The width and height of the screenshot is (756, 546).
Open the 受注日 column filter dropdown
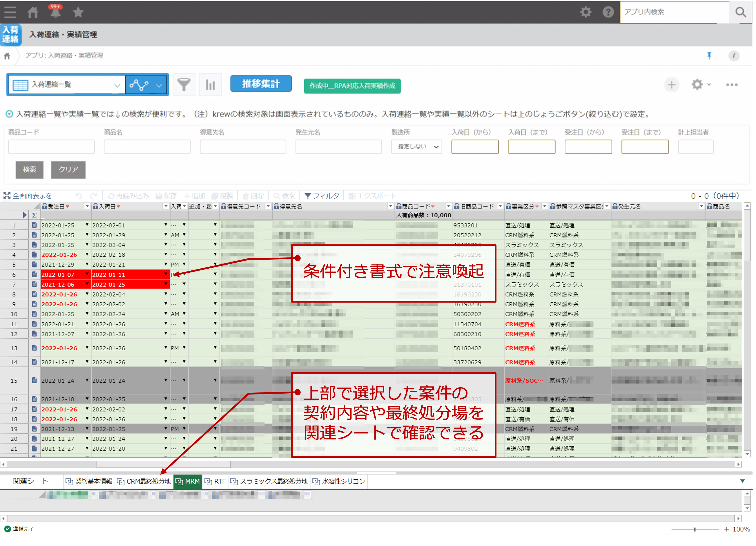coord(87,206)
